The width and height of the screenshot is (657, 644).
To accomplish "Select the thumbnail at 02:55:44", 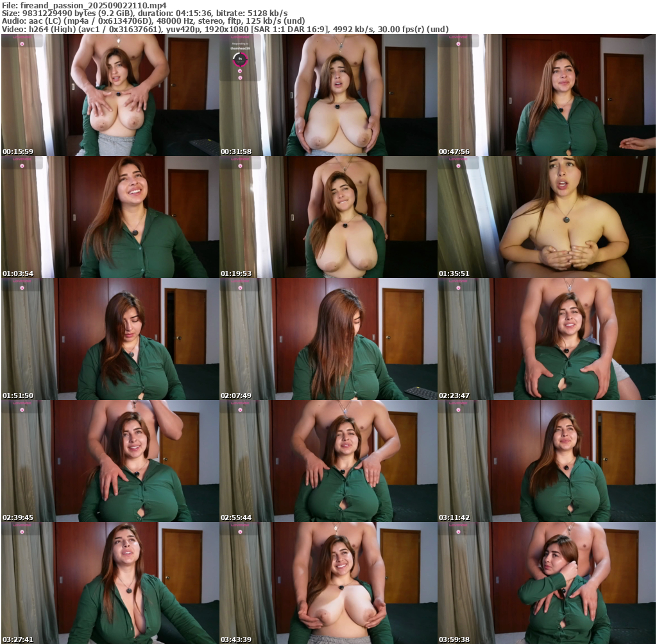I will 328,461.
